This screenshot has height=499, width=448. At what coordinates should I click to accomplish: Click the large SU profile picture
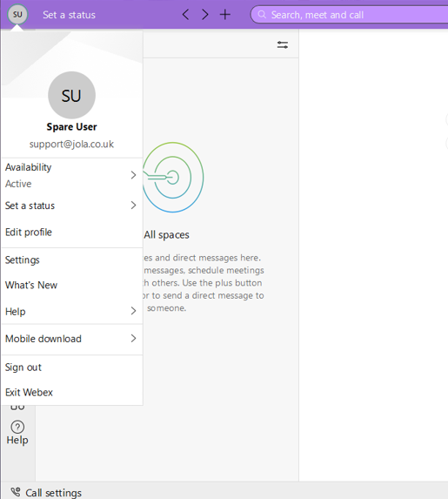[x=71, y=95]
